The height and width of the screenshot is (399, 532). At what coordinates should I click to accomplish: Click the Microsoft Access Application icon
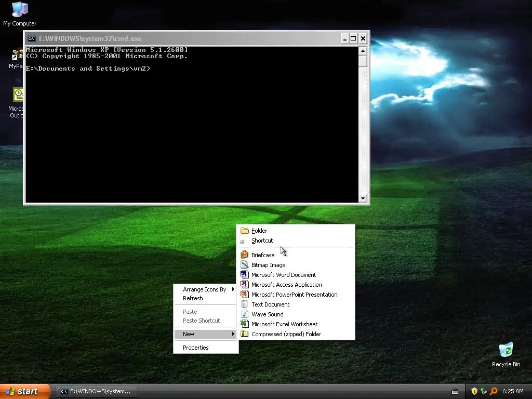pos(244,284)
